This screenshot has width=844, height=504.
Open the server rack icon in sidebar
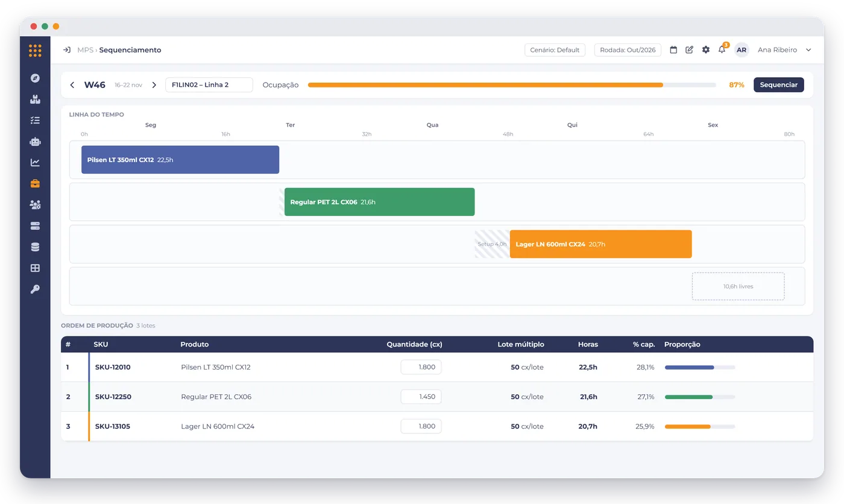(x=35, y=225)
